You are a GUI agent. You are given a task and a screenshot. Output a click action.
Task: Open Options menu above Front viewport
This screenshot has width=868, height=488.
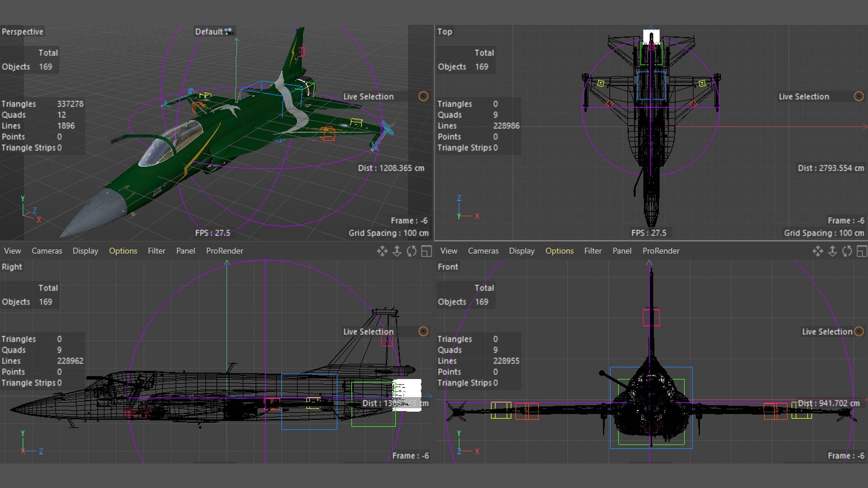tap(559, 251)
